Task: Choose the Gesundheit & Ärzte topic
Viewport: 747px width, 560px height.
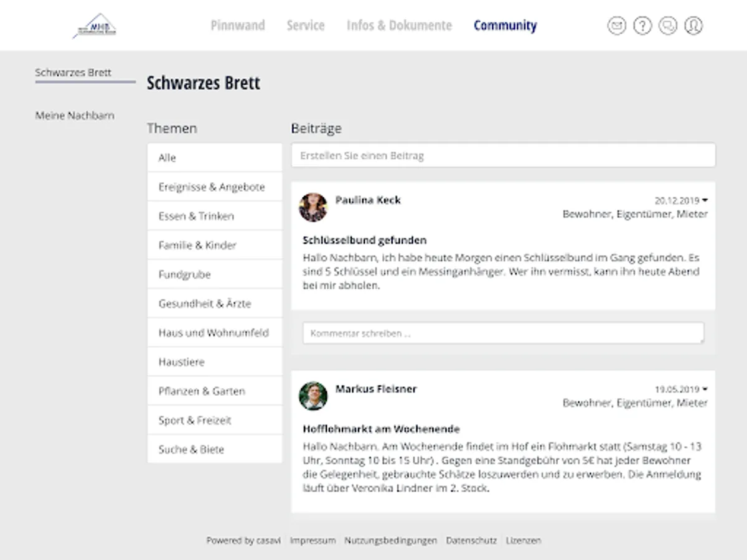Action: point(215,304)
